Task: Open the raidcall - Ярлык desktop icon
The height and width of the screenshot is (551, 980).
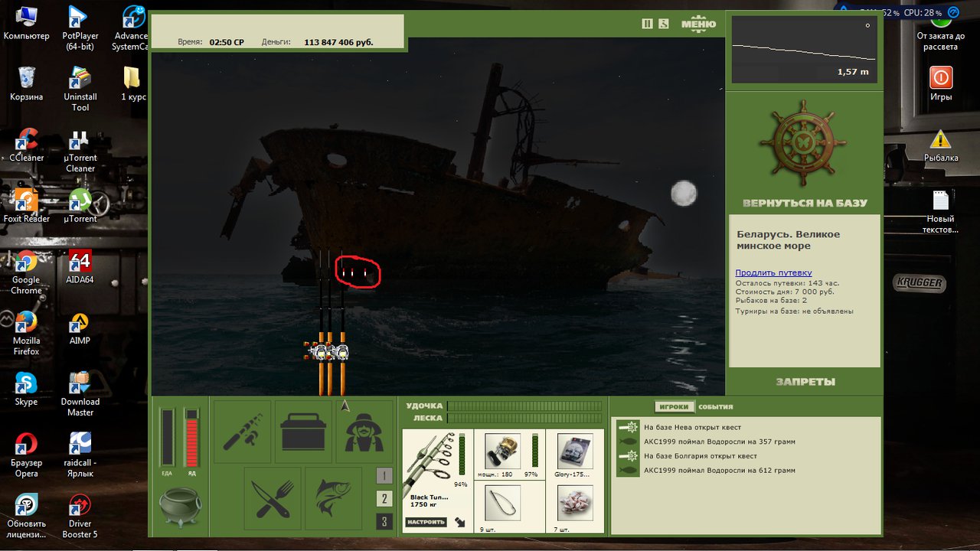Action: pyautogui.click(x=80, y=455)
